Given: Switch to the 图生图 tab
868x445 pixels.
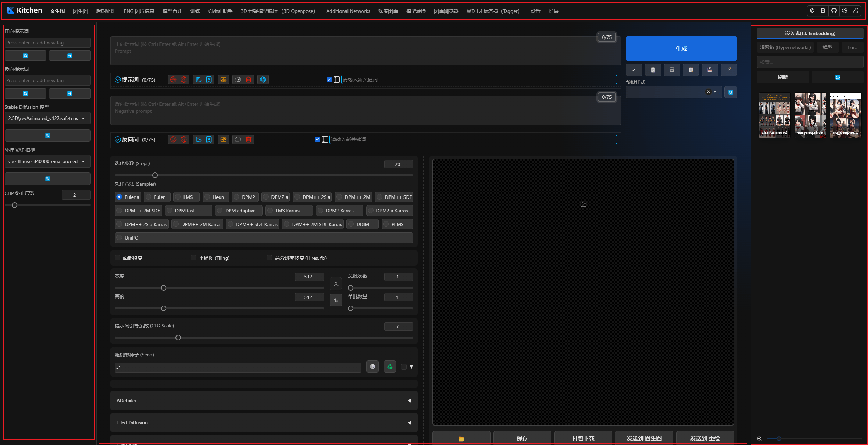Looking at the screenshot, I should coord(80,11).
